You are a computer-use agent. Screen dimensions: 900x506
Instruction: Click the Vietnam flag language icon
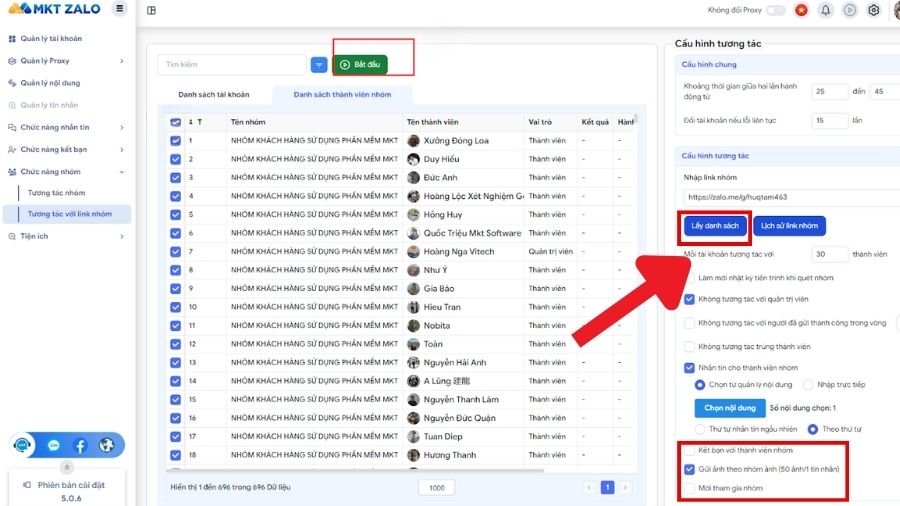point(801,10)
